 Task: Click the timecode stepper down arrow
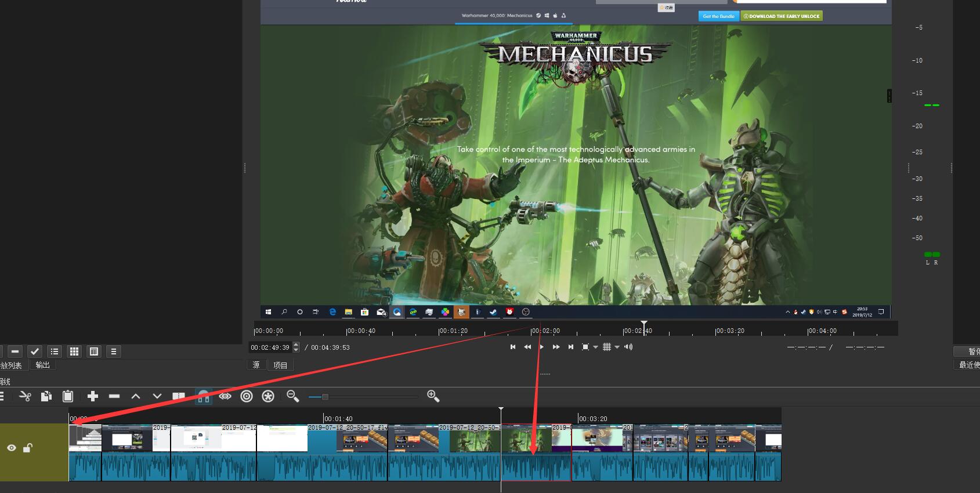296,350
